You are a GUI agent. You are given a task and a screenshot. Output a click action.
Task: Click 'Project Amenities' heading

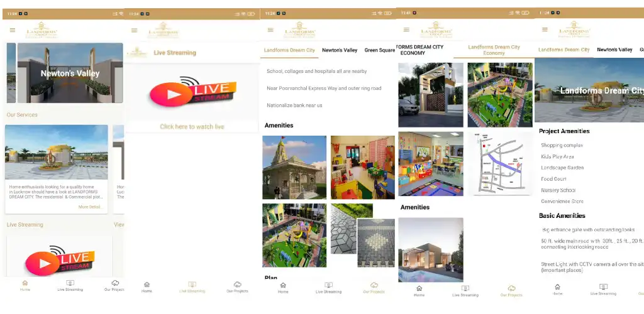click(x=564, y=131)
